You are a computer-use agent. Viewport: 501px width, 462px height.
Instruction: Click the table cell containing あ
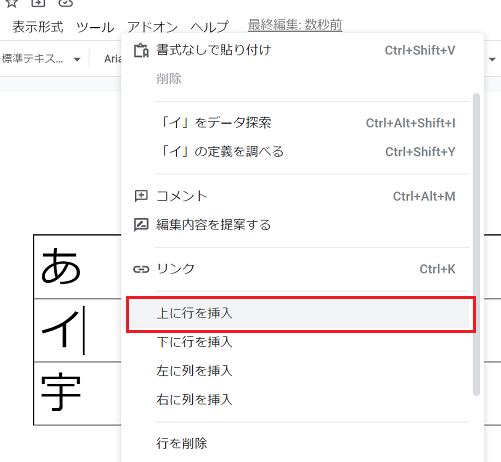coord(77,267)
